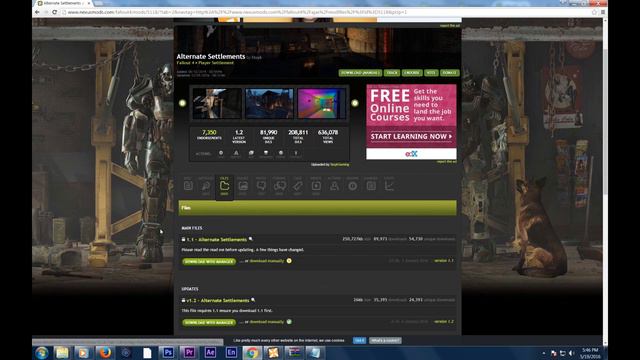The height and width of the screenshot is (360, 640).
Task: Click the VOTE button
Action: coord(431,73)
